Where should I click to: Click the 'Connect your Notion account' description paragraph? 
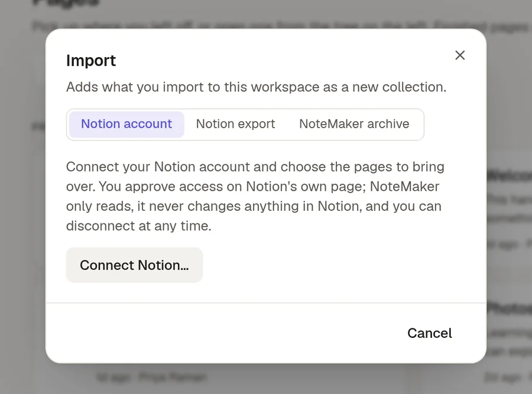pos(255,196)
